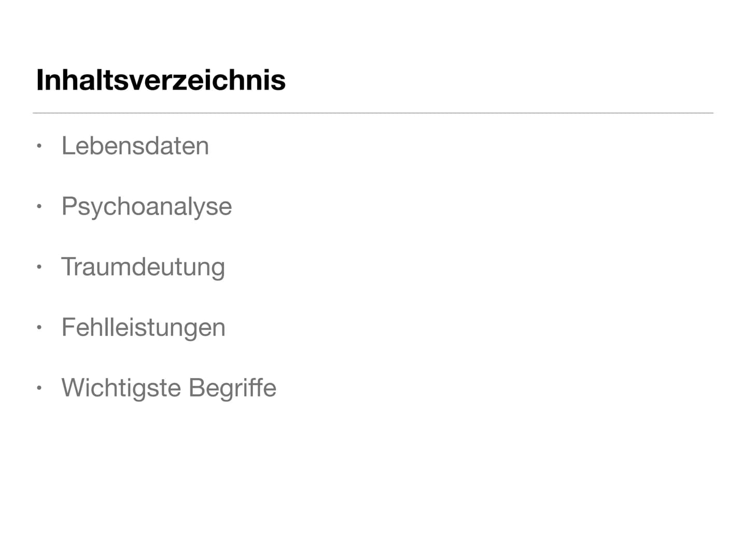Click the bullet dot before Fehlleistungen
This screenshot has height=560, width=746.
tap(39, 328)
